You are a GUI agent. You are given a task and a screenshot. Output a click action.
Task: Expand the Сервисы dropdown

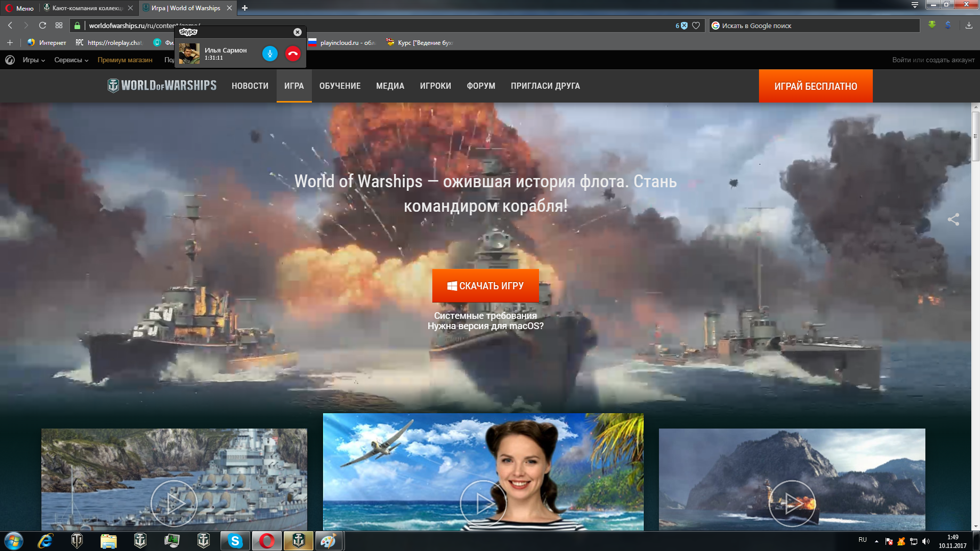[x=71, y=60]
